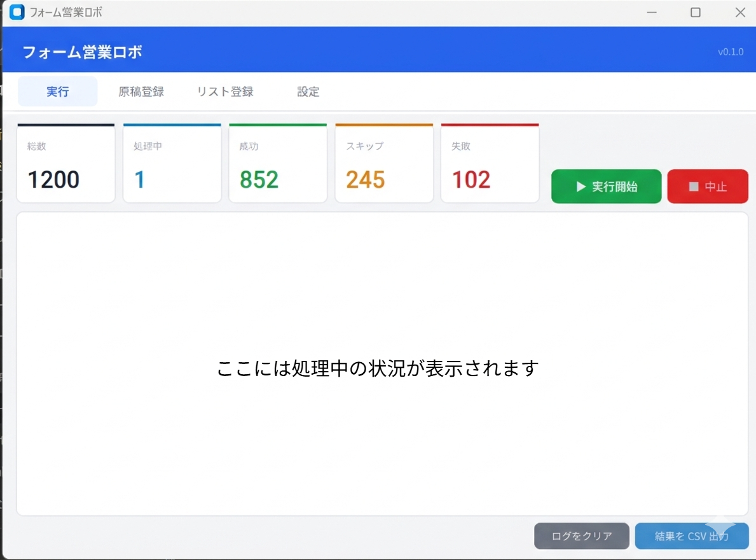Screen dimensions: 756x560
Task: Select the 総数 counter card showing 1200
Action: pyautogui.click(x=65, y=163)
